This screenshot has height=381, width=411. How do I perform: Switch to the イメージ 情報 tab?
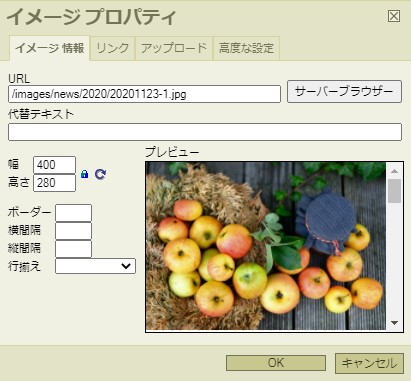pyautogui.click(x=50, y=48)
